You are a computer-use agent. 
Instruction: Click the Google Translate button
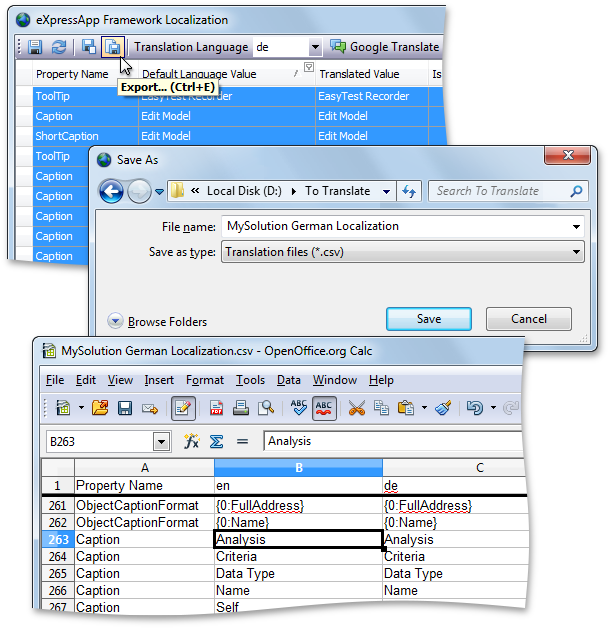(384, 47)
